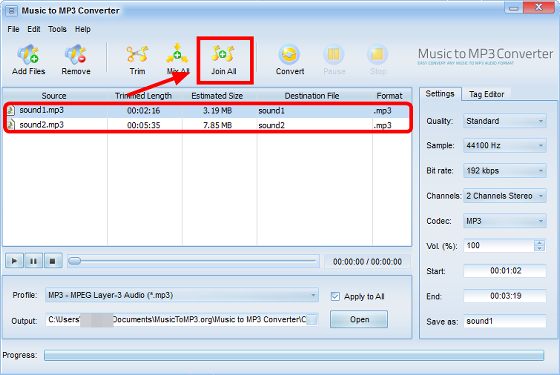Click the 00:00:00 / 00:00:00 time display
Viewport: 560px width, 375px height.
[x=367, y=262]
